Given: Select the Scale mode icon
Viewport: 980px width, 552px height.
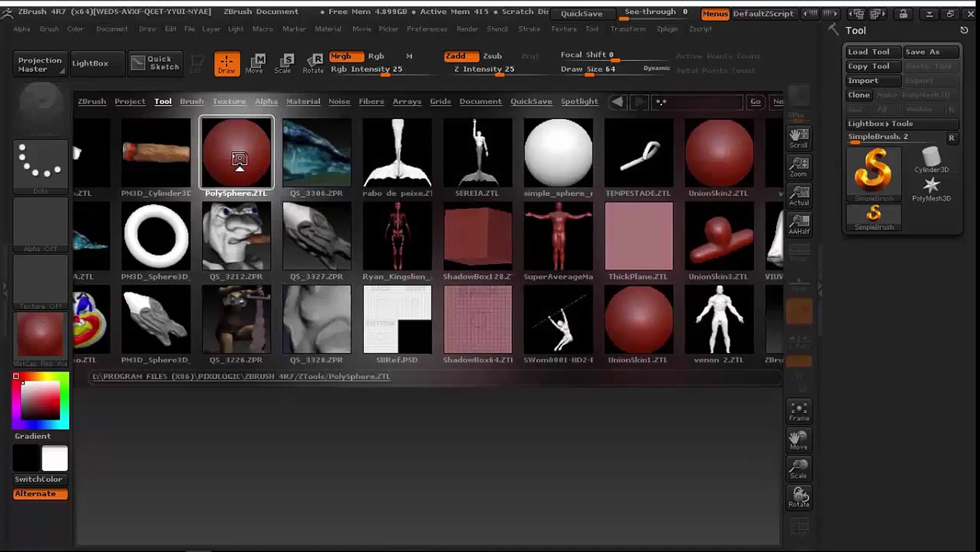Looking at the screenshot, I should click(283, 64).
